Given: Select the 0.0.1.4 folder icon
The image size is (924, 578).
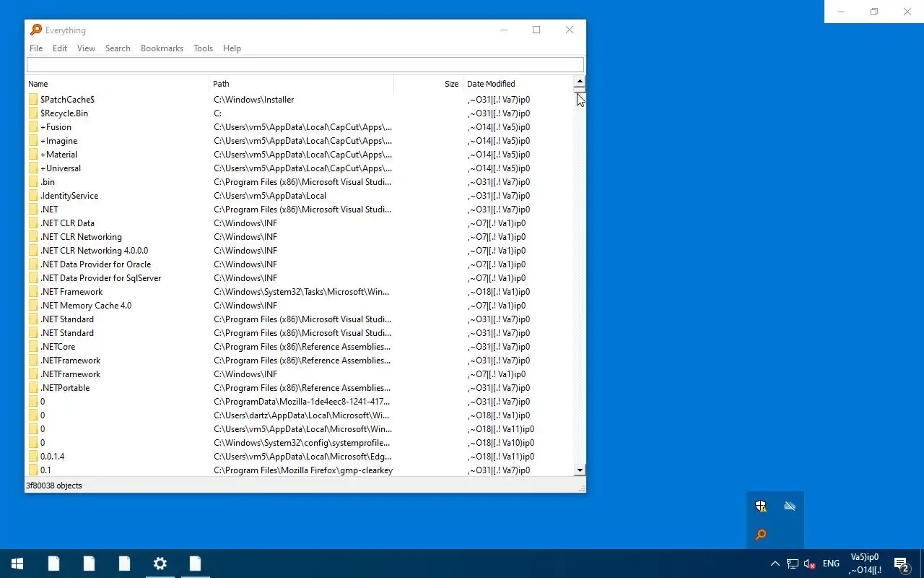Looking at the screenshot, I should (33, 457).
